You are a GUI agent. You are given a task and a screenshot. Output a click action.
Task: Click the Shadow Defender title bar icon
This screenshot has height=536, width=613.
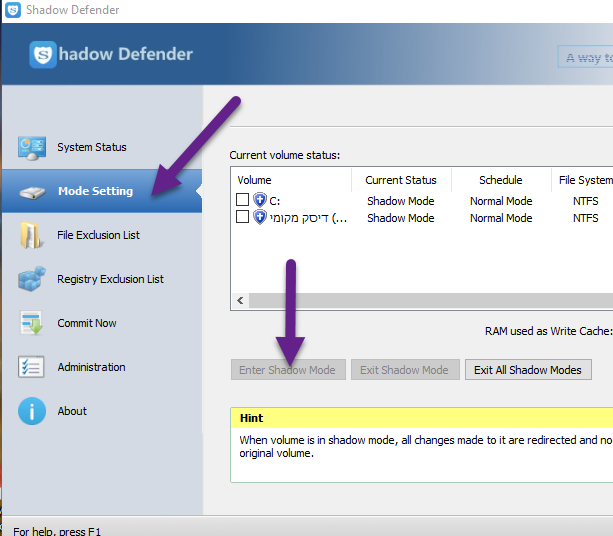coord(13,10)
